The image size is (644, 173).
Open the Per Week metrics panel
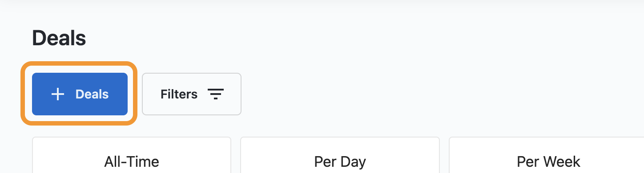547,155
